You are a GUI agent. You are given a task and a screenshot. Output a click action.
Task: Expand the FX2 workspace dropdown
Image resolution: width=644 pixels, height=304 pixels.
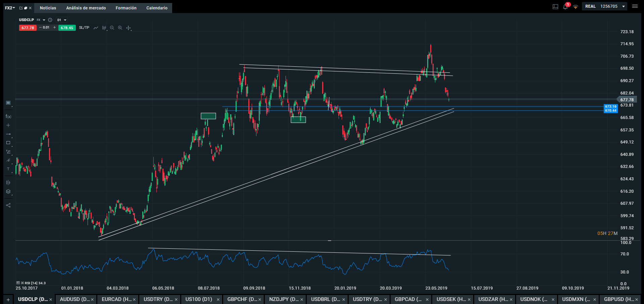[x=10, y=8]
